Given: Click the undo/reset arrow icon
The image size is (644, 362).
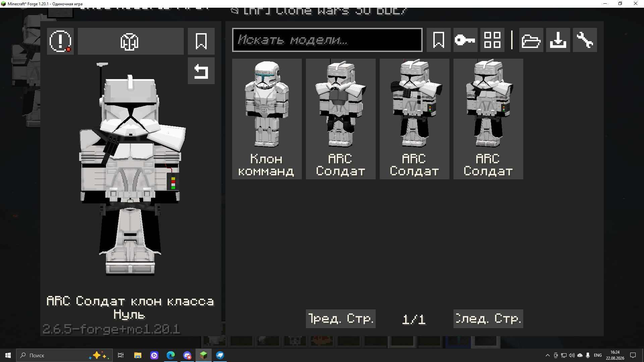Looking at the screenshot, I should coord(201,71).
